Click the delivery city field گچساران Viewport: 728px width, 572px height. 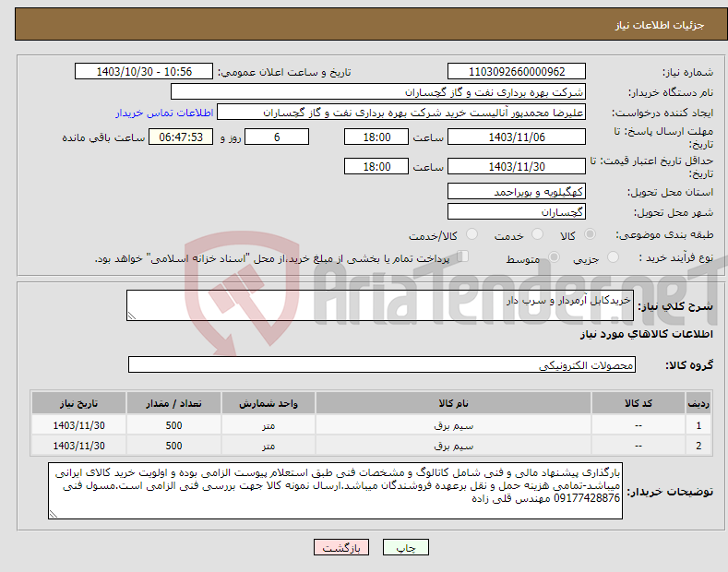coord(517,211)
